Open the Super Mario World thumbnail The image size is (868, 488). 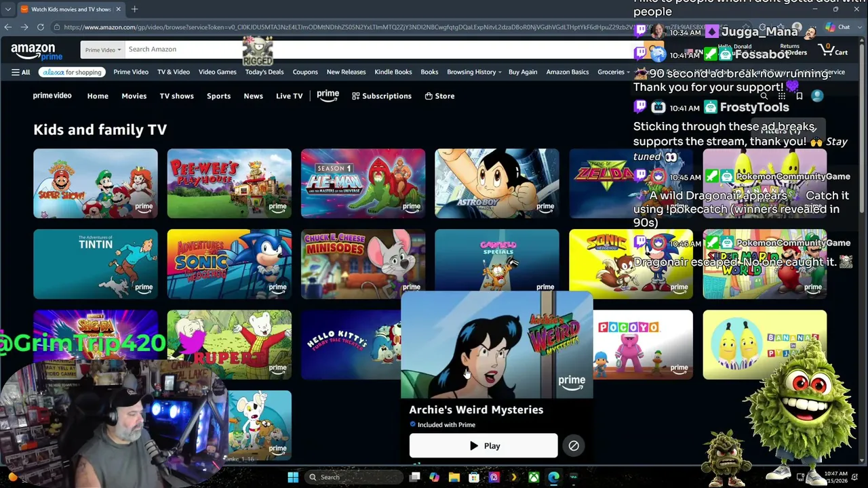tap(765, 264)
